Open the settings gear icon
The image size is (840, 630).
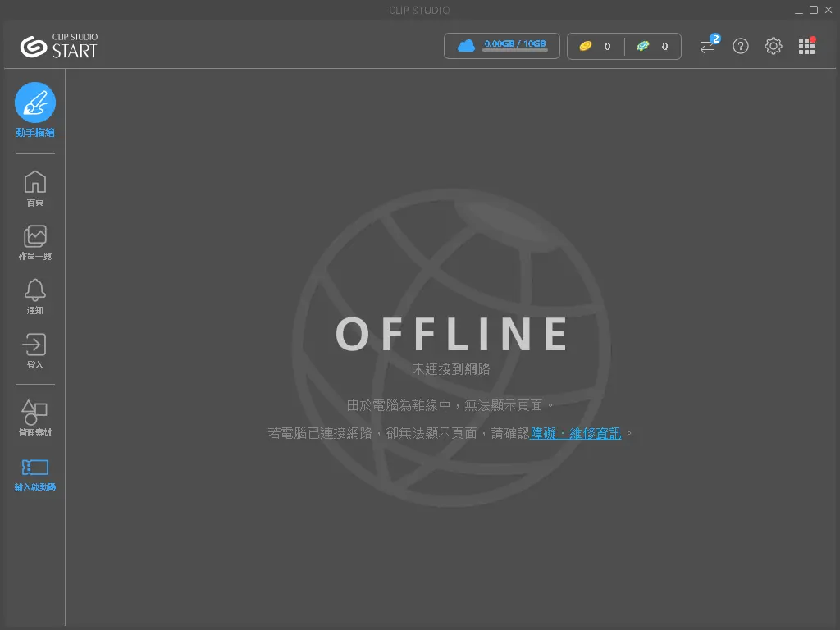773,46
